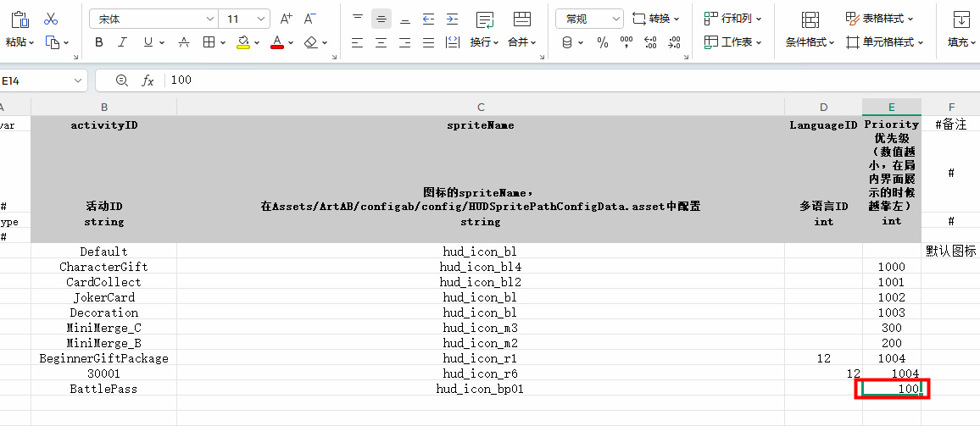The width and height of the screenshot is (980, 426).
Task: Toggle italic formatting
Action: (122, 42)
